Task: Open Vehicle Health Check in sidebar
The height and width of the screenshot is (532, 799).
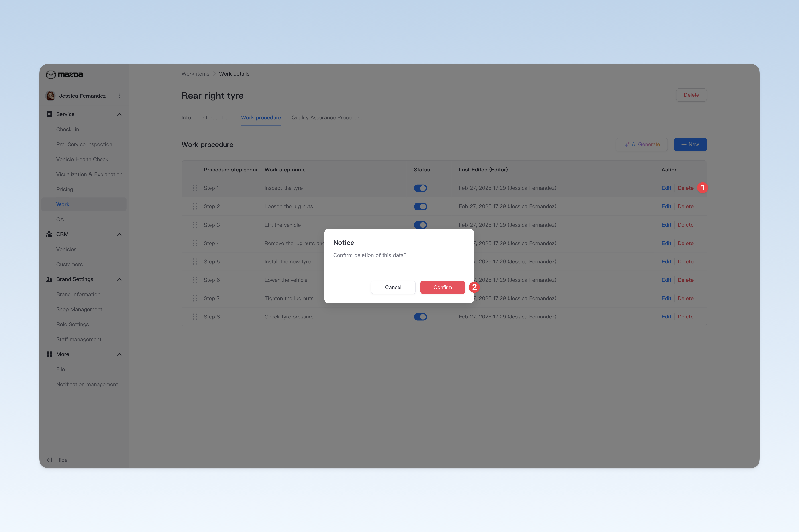Action: 82,159
